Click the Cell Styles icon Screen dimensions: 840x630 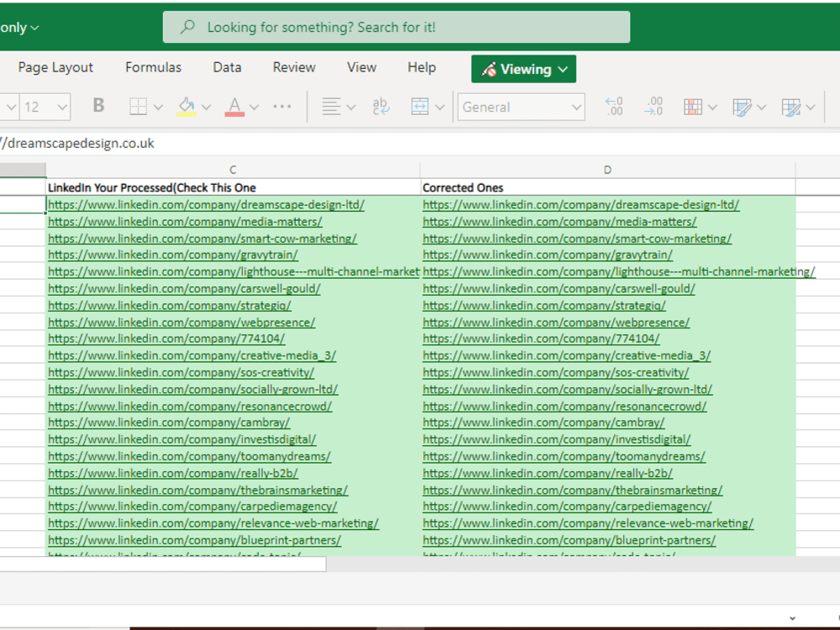(x=790, y=108)
